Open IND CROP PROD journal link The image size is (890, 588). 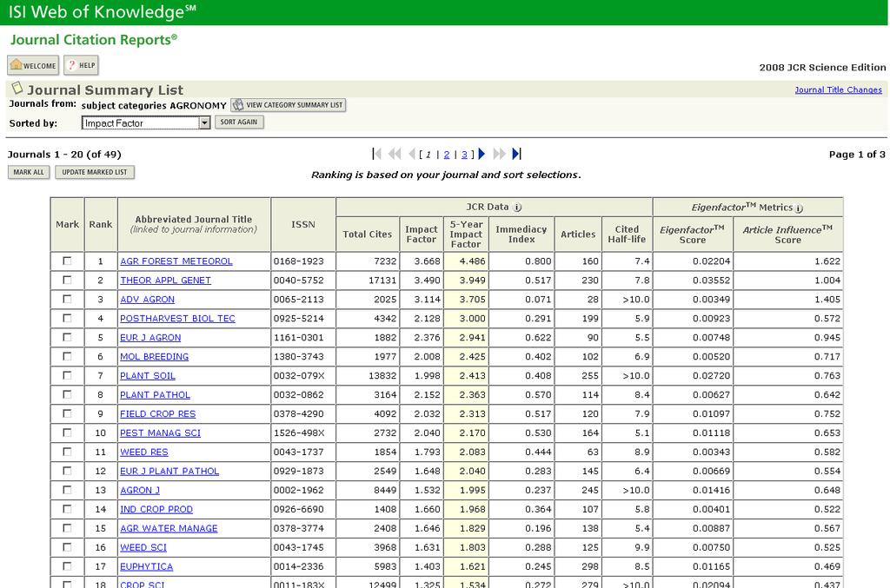point(156,510)
